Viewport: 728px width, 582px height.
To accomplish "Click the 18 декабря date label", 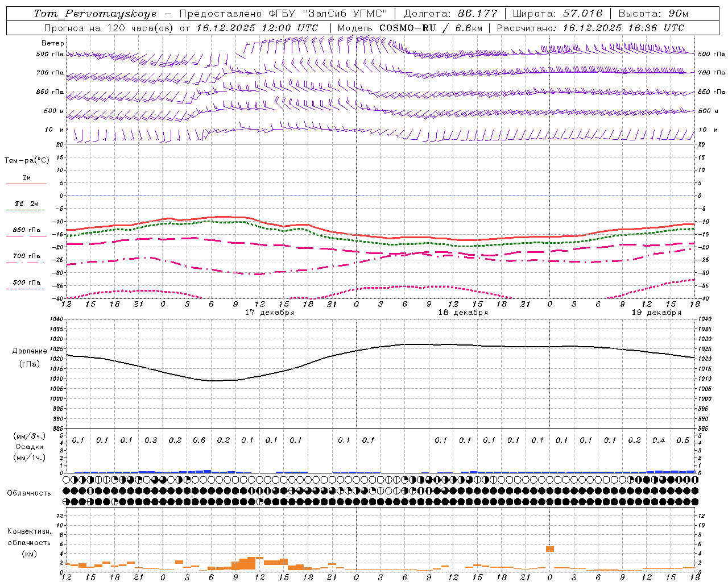I will pos(463,313).
